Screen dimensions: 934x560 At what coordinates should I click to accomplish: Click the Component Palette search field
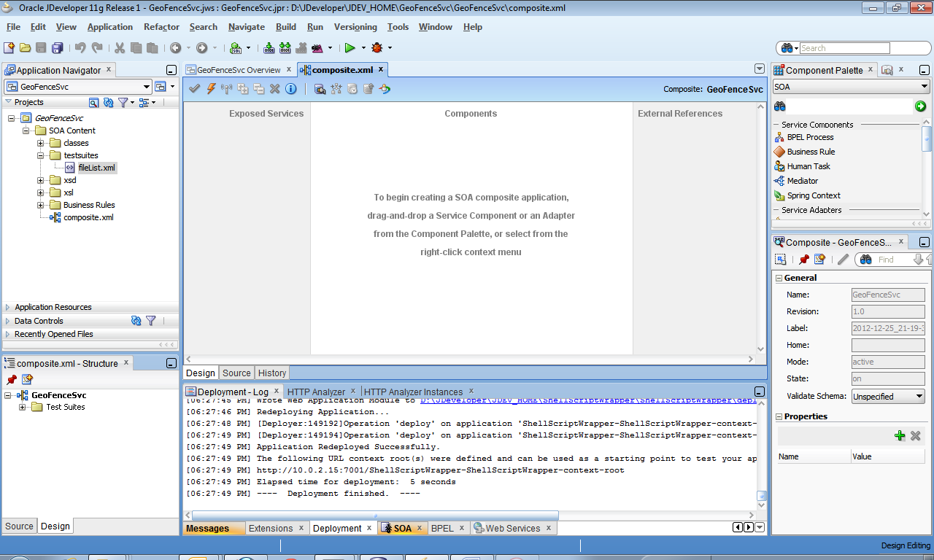pyautogui.click(x=849, y=106)
